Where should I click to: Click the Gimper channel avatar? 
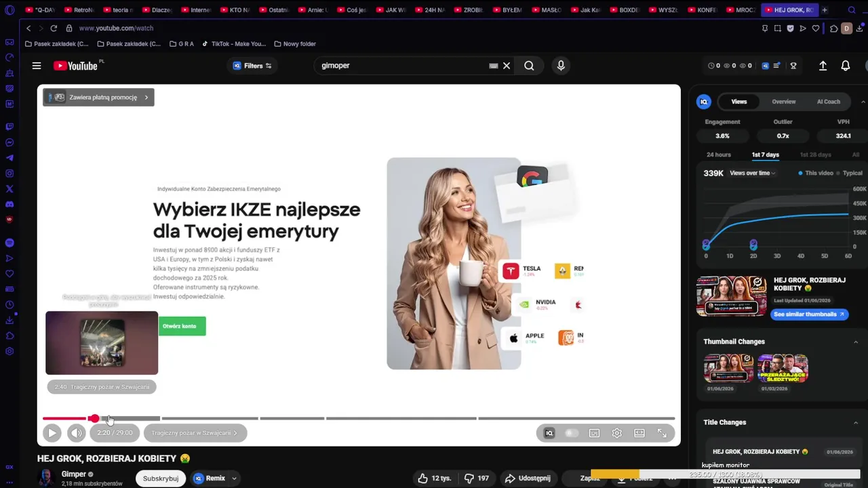[x=46, y=478]
